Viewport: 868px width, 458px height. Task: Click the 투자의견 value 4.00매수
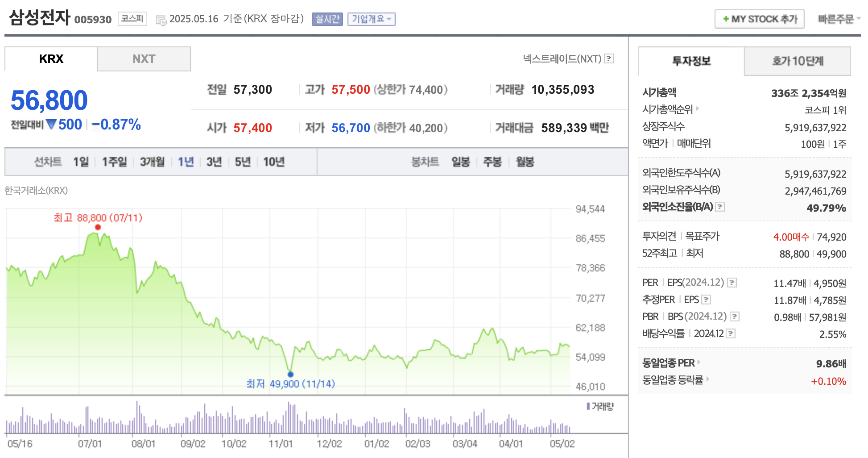click(x=791, y=237)
